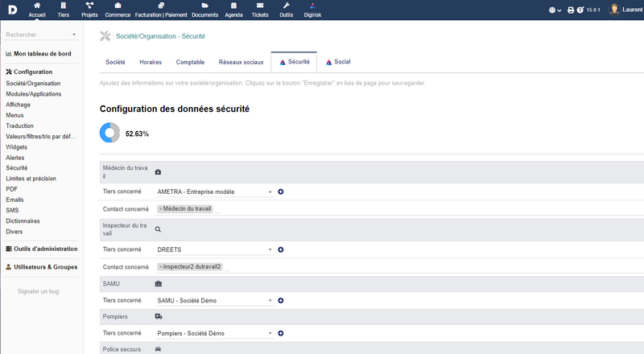Open Utilisateurs & Groupes section

[42, 267]
